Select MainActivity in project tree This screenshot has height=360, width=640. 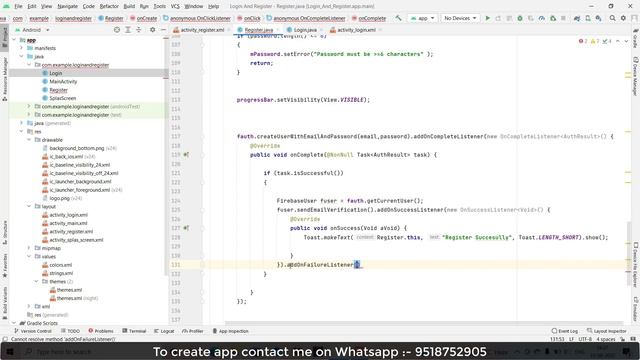click(x=63, y=82)
